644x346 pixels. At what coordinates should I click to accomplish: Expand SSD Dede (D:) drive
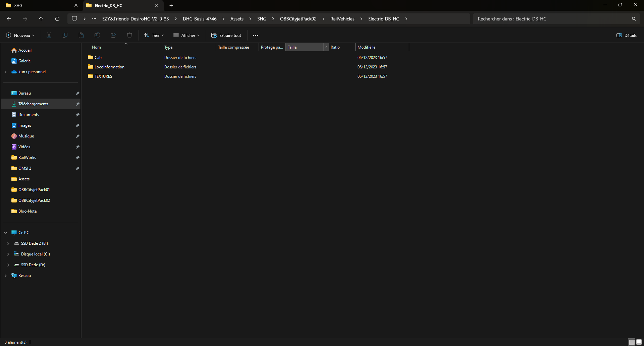click(x=8, y=265)
